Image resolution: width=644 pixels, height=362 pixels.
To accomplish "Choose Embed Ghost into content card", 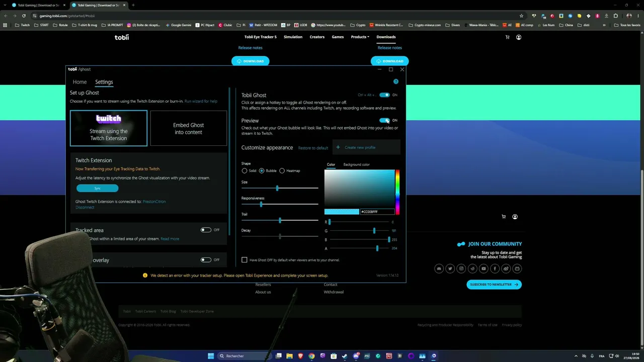I will point(188,128).
